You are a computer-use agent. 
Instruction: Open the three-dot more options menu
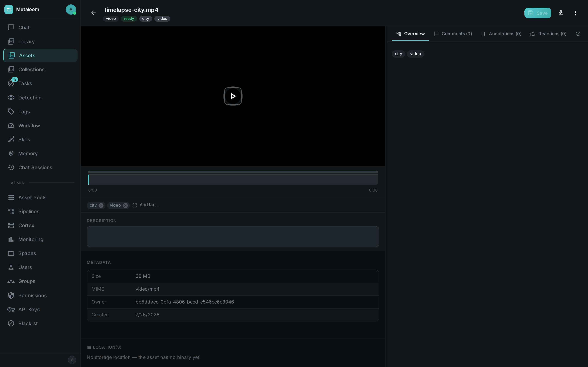tap(575, 13)
